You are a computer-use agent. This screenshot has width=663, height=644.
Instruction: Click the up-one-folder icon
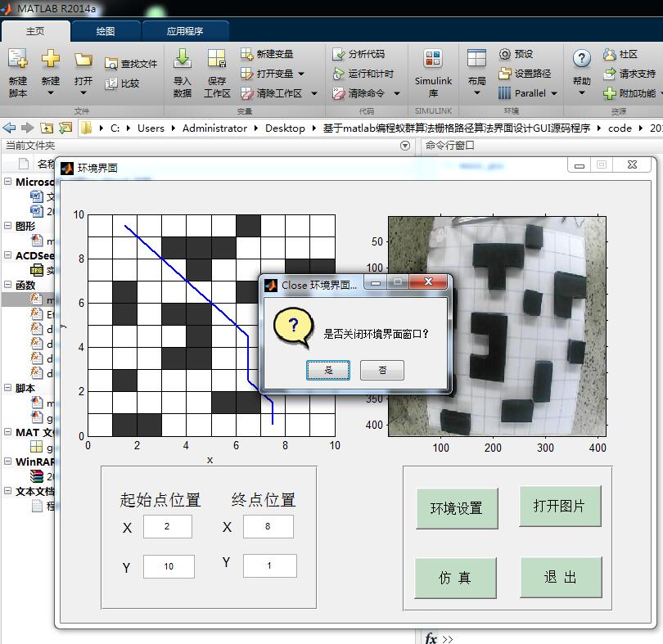point(47,128)
